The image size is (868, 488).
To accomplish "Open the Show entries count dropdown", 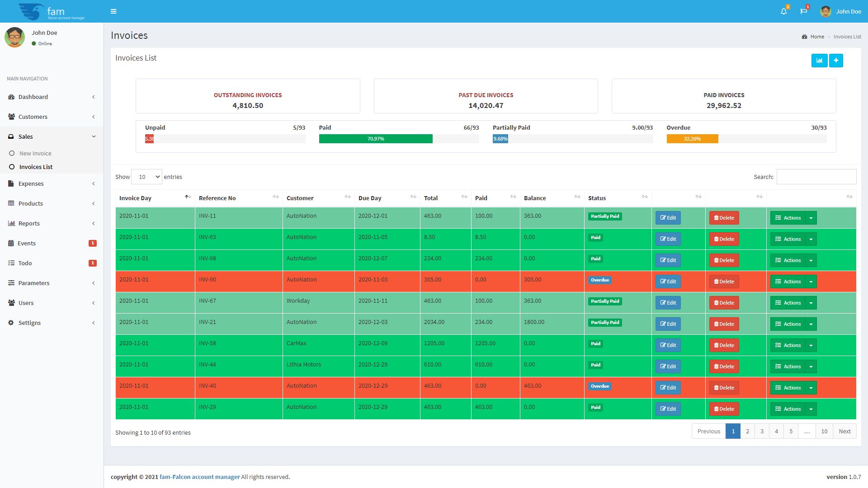I will pyautogui.click(x=146, y=177).
